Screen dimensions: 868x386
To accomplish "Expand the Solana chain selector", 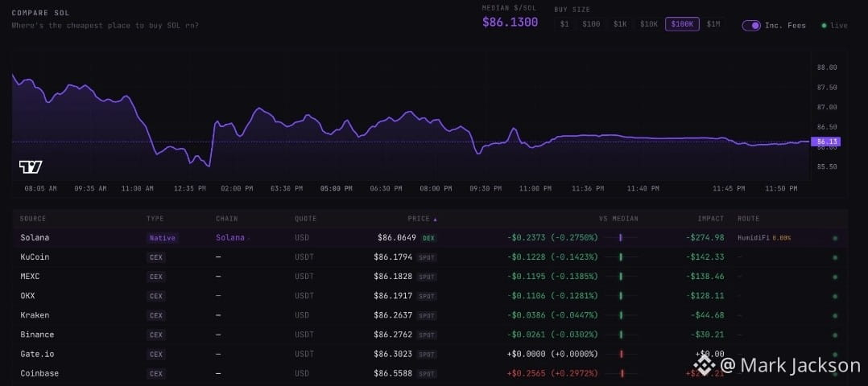I will [232, 238].
